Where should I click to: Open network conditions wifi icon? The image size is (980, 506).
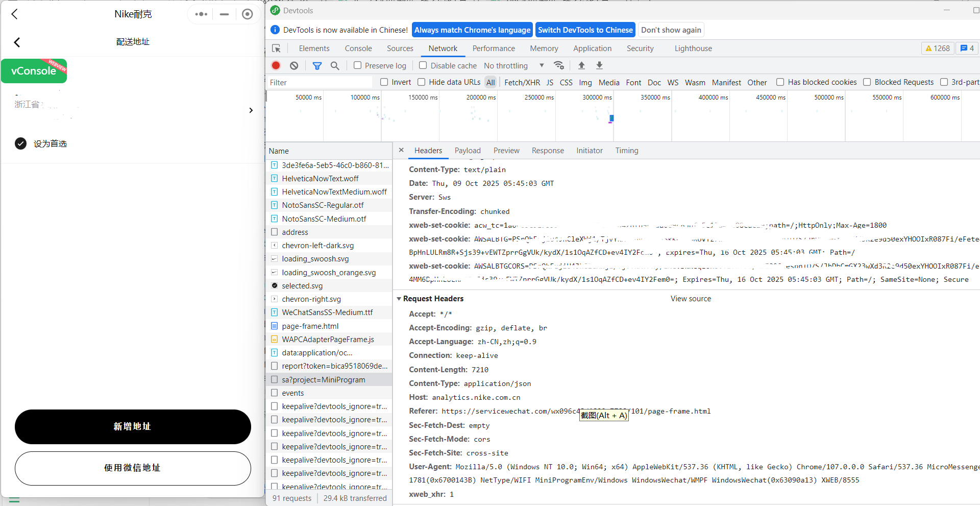point(559,65)
